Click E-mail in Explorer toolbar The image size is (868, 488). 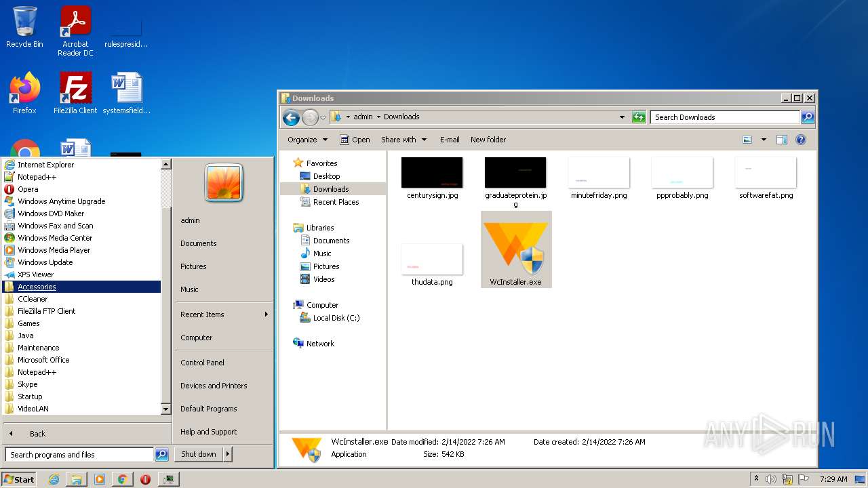click(450, 140)
